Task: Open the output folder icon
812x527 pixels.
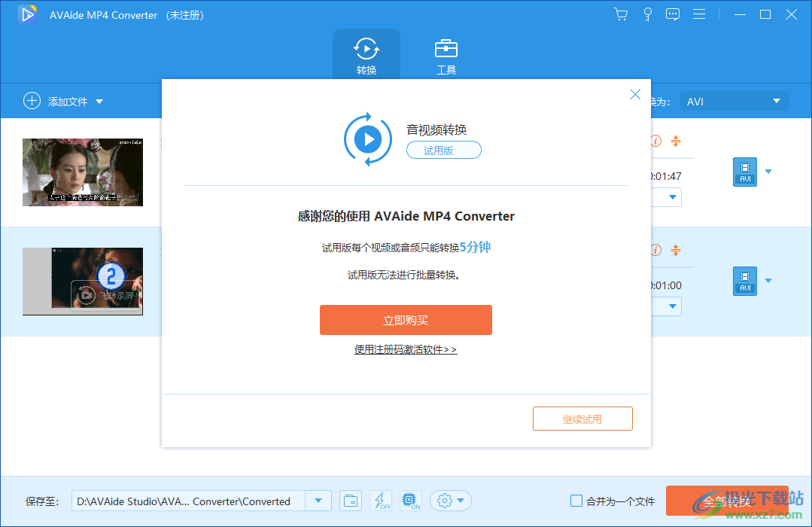Action: coord(351,501)
